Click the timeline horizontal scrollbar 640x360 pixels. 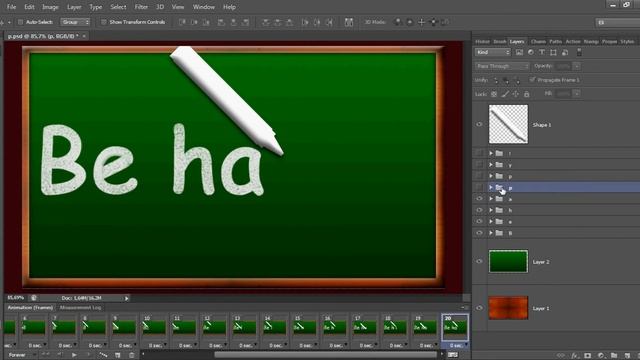(x=325, y=355)
